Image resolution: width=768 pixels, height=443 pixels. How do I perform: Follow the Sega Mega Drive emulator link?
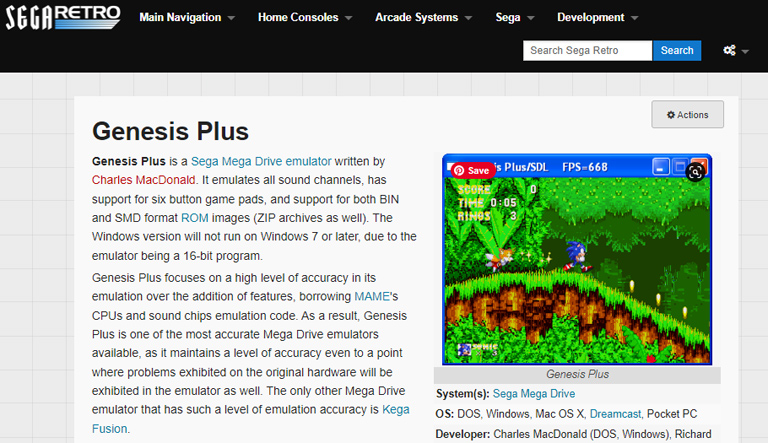coord(261,161)
